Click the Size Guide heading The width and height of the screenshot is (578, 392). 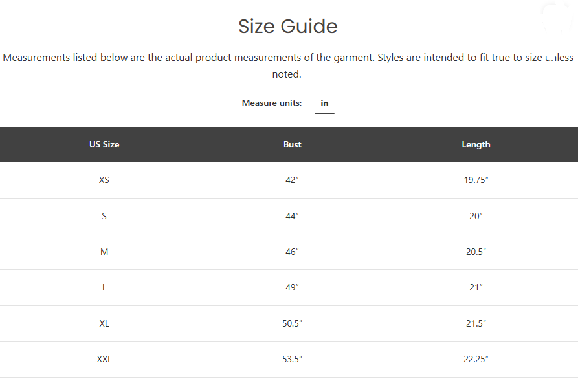click(x=288, y=27)
